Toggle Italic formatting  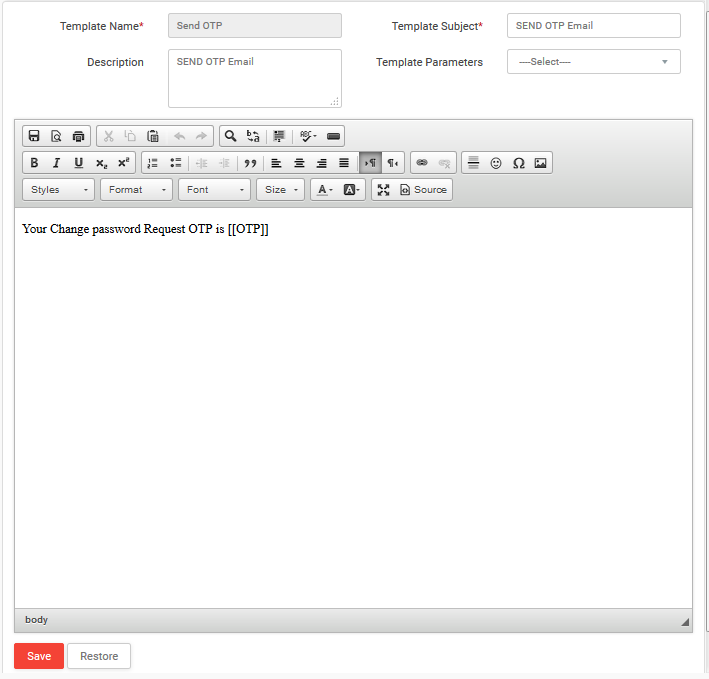click(56, 163)
